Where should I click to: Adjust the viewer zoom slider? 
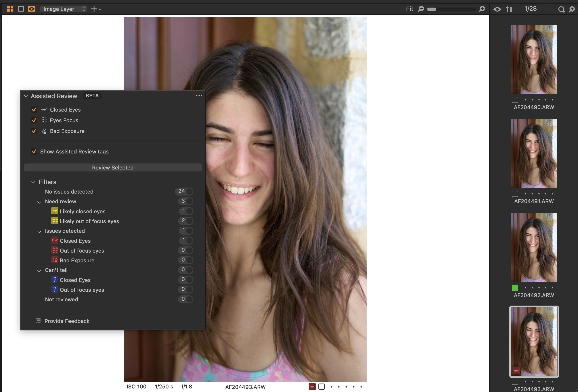point(451,9)
